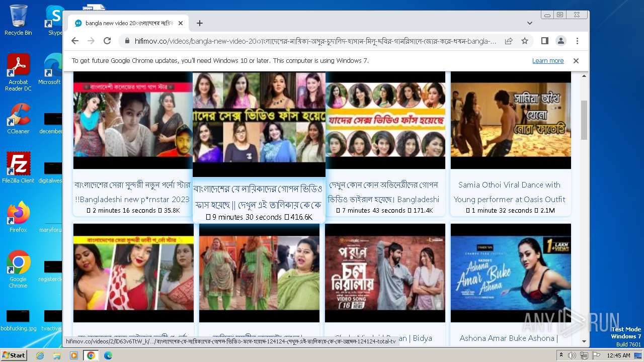
Task: Open the network tray icon
Action: point(584,355)
